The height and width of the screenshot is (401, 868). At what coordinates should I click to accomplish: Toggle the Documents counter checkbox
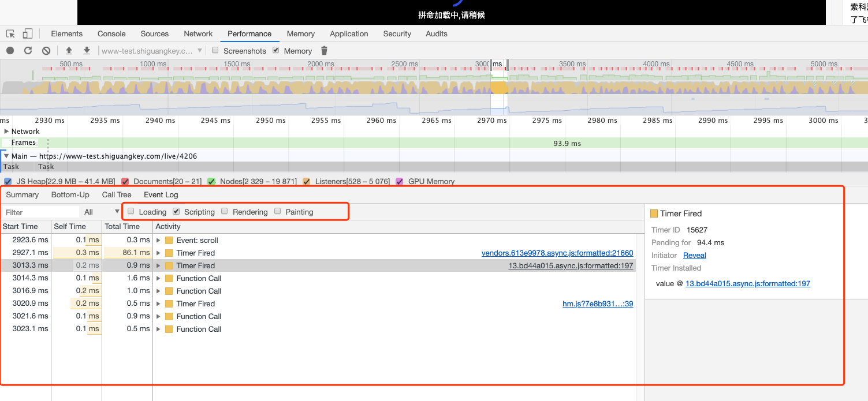125,181
